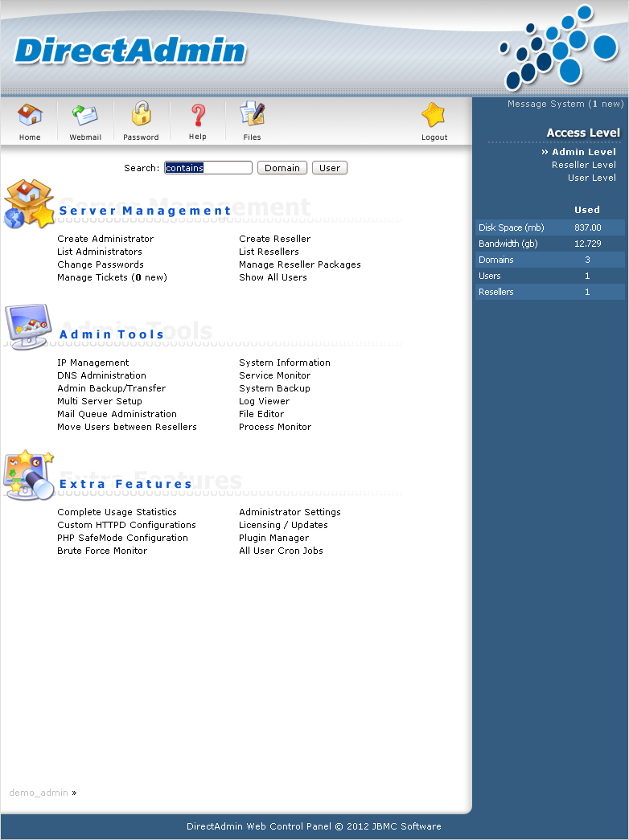Open Mail Queue Administration
This screenshot has height=840, width=629.
[117, 414]
